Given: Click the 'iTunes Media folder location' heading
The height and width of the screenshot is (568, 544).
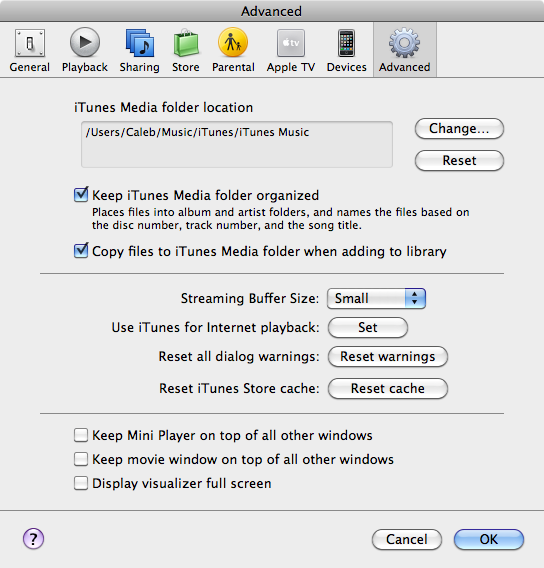Looking at the screenshot, I should click(x=163, y=108).
